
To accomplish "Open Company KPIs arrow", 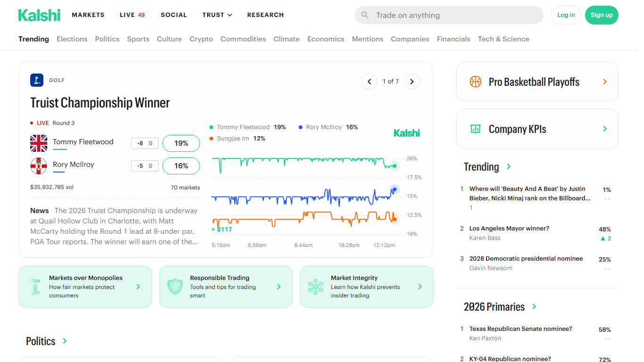I will (x=605, y=129).
